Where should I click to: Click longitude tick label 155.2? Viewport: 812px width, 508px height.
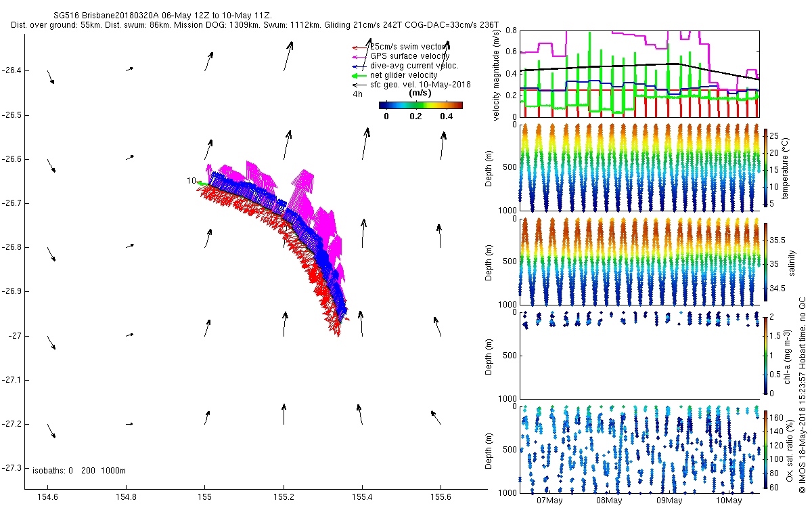(284, 497)
